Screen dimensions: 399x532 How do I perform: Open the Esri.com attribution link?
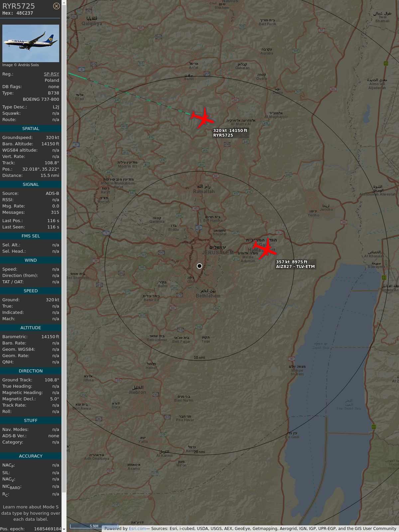click(137, 528)
